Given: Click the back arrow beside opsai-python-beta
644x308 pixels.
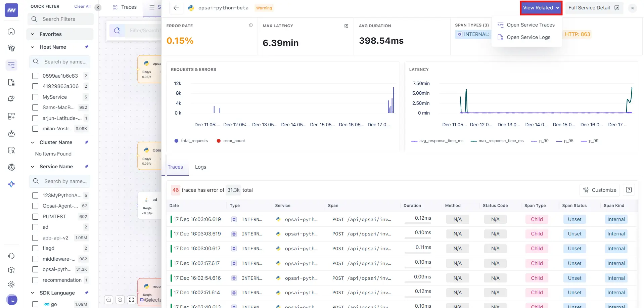Looking at the screenshot, I should pos(176,8).
